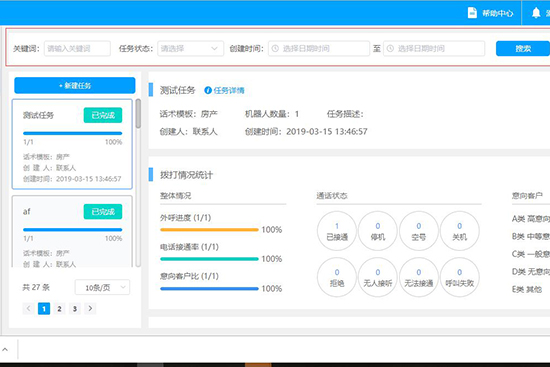Click the 外呼进度 (1/1) label
The width and height of the screenshot is (550, 367).
pos(186,218)
